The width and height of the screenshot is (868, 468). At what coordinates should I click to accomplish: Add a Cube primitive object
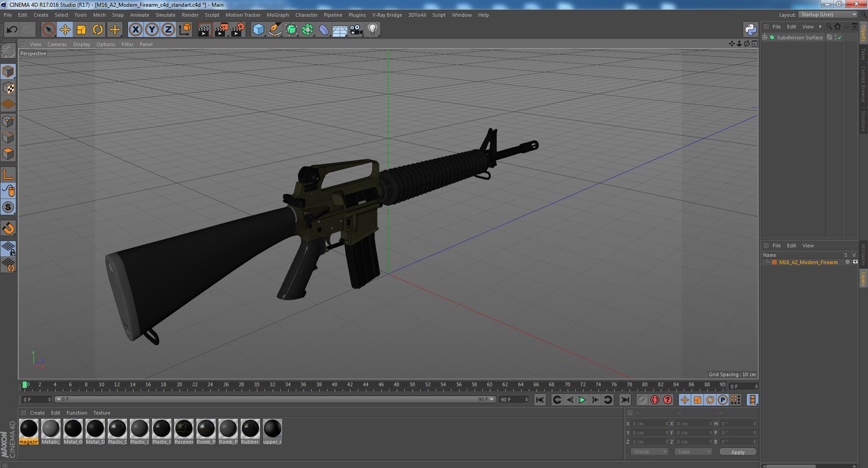point(258,30)
